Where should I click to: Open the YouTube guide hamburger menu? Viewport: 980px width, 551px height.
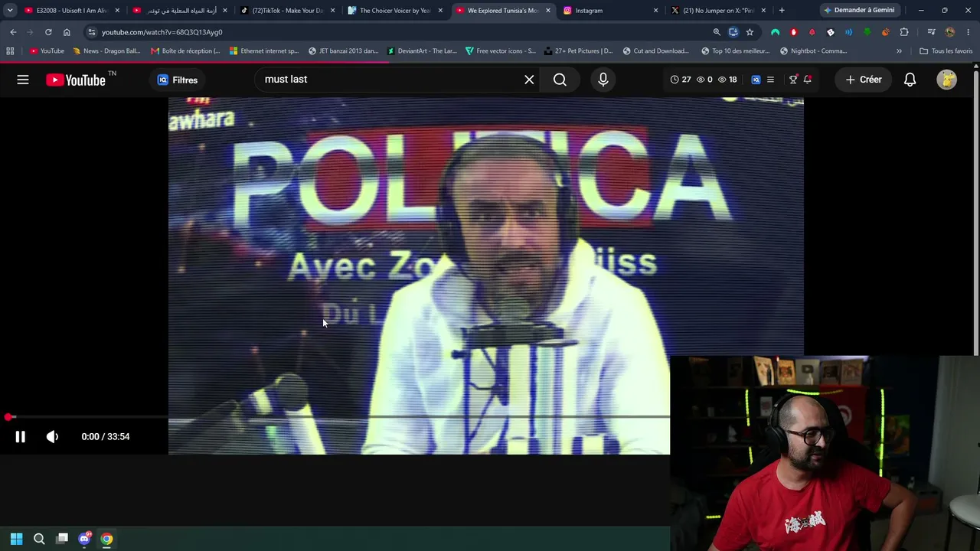(x=23, y=80)
